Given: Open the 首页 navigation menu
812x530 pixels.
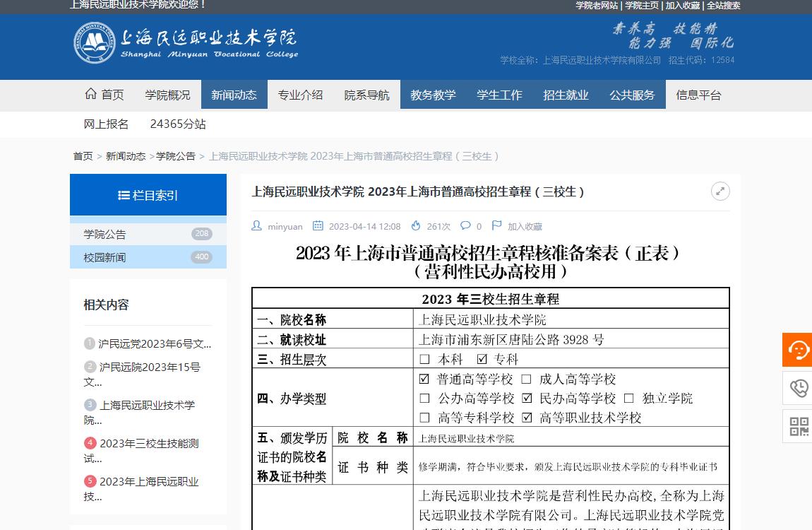Looking at the screenshot, I should tap(104, 95).
